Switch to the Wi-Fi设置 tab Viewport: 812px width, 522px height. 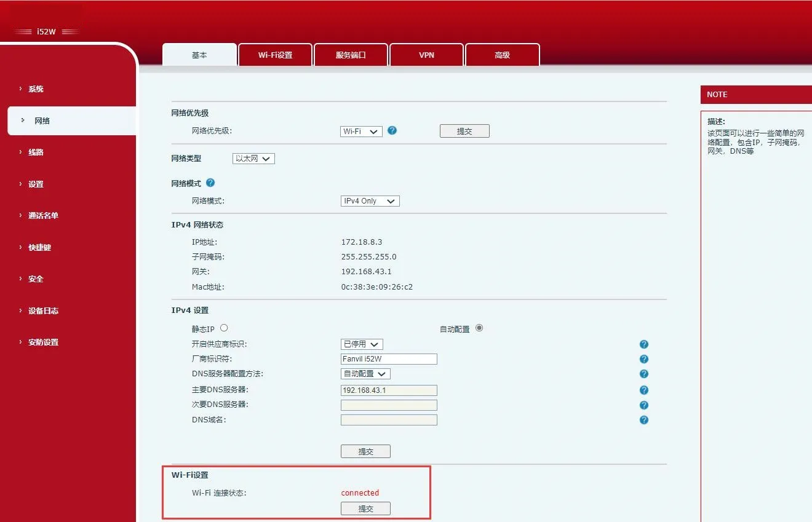pos(275,54)
